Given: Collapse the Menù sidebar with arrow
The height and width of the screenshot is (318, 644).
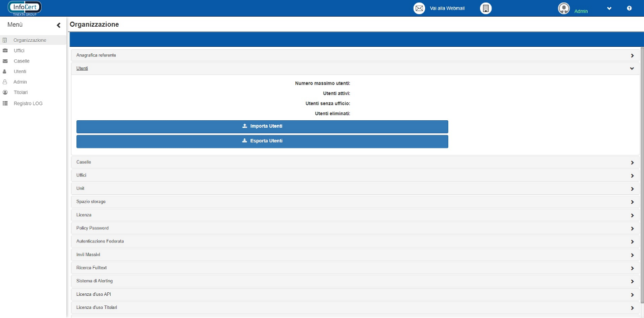Looking at the screenshot, I should click(x=58, y=25).
